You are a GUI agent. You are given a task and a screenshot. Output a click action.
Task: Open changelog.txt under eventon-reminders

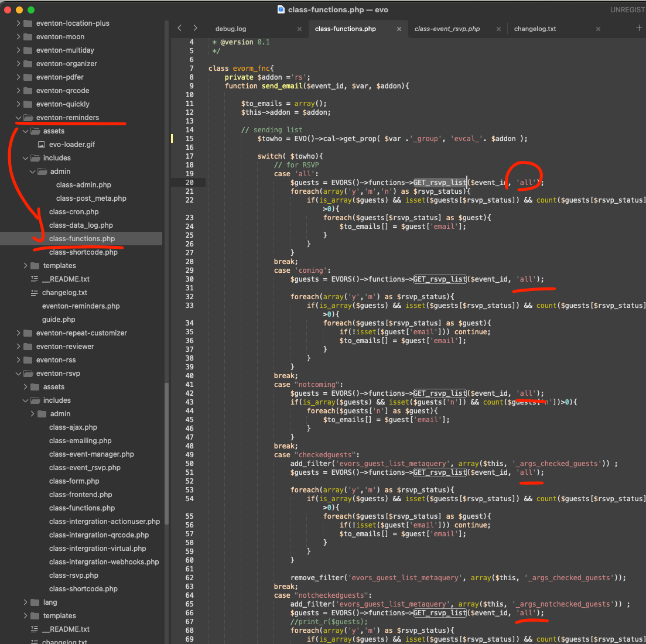[x=64, y=292]
